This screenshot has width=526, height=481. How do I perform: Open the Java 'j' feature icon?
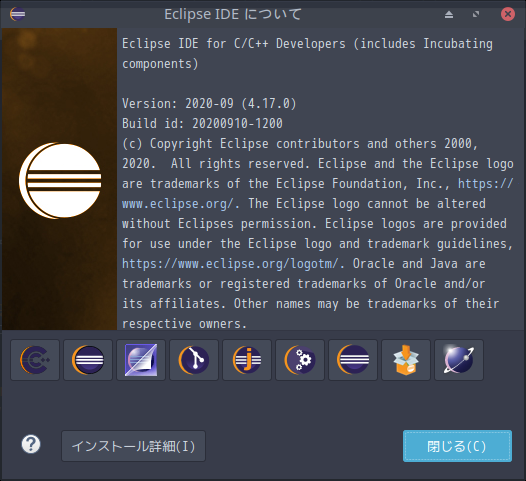[x=247, y=360]
